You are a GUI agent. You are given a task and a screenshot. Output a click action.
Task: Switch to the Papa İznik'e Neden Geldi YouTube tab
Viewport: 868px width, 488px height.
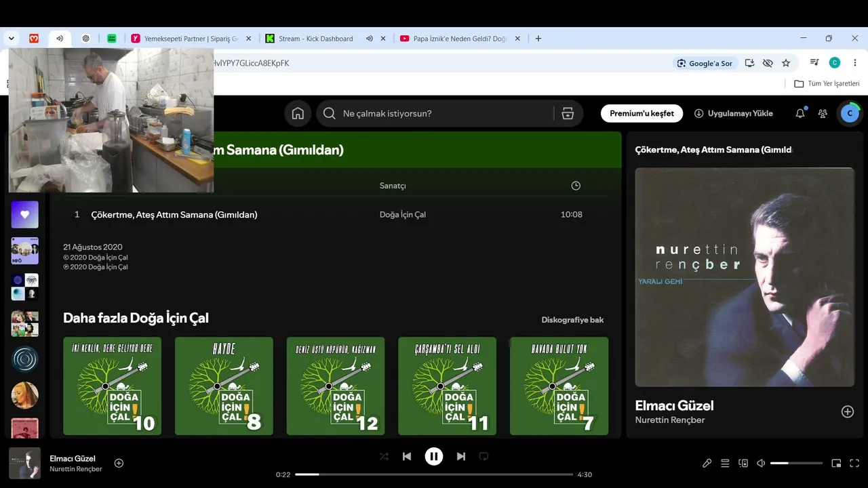pyautogui.click(x=460, y=39)
